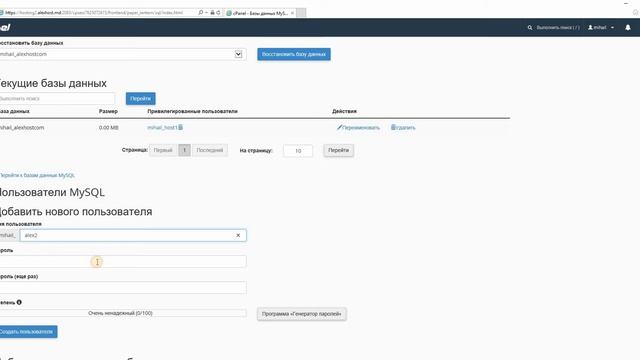Viewport: 640px width, 360px height.
Task: Click the address bar search magnifier icon
Action: (200, 13)
